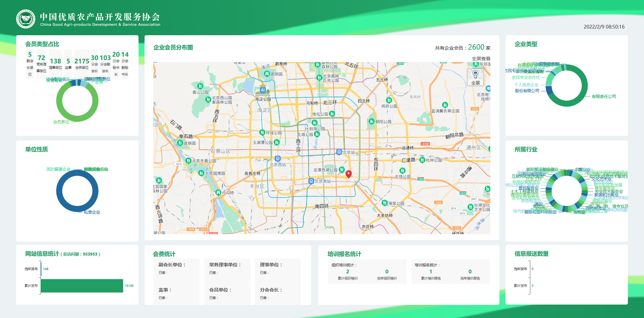Screen dimensions: 644x318
Task: Select the 朝阳公园 park marker
Action: [371, 121]
